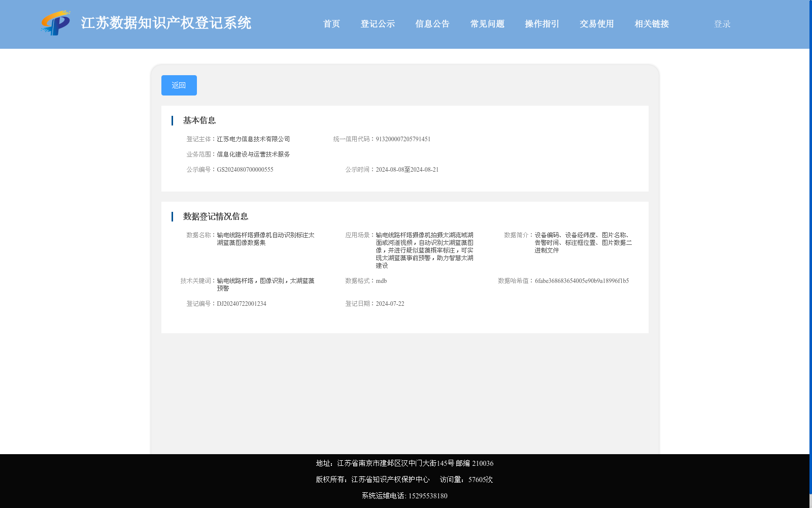
Task: Select the 数据简介 description text
Action: click(x=583, y=243)
